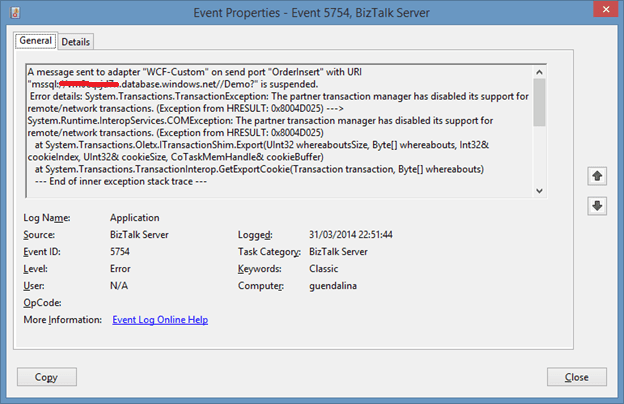Switch to the Details tab
624x404 pixels.
[76, 42]
